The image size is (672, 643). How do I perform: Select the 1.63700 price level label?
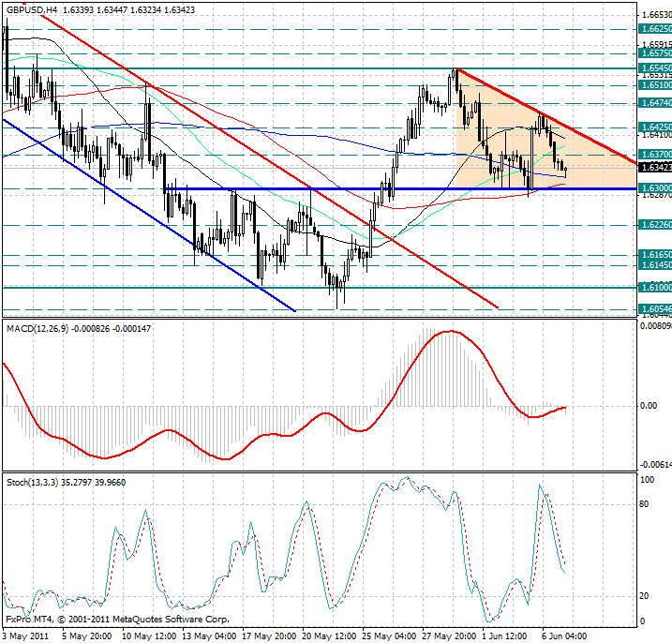click(x=655, y=154)
